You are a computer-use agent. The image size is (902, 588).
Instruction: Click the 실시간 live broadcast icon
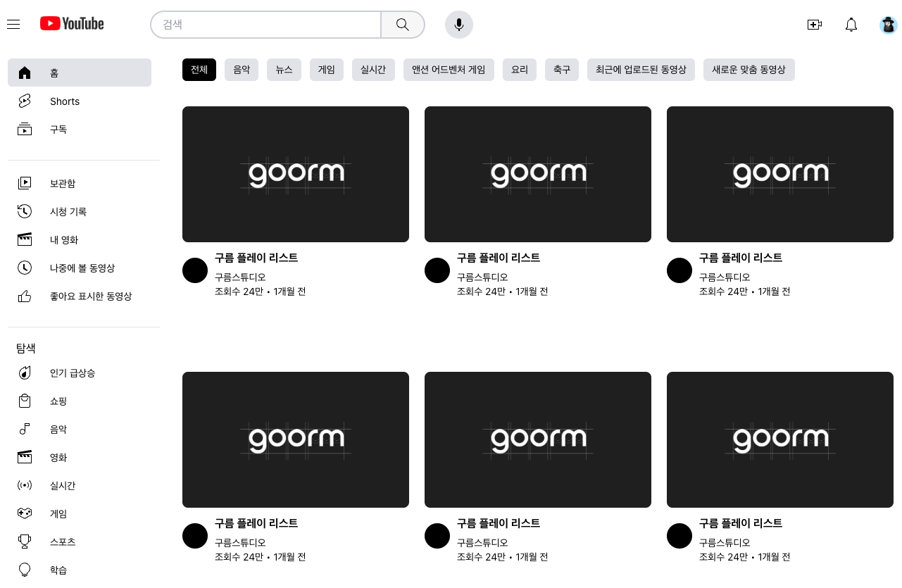point(25,485)
